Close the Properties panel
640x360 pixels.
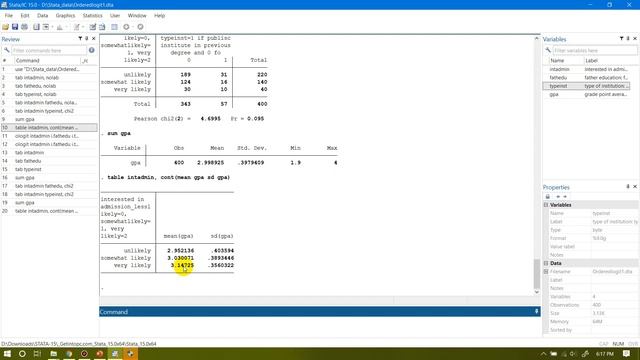coord(635,187)
